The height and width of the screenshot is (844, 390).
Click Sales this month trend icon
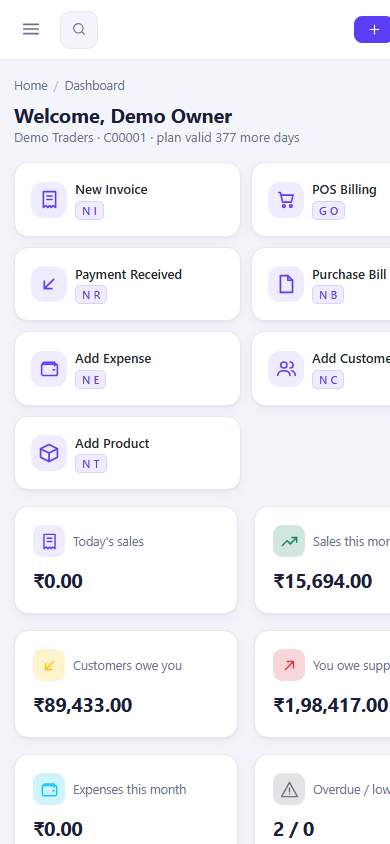click(x=289, y=541)
